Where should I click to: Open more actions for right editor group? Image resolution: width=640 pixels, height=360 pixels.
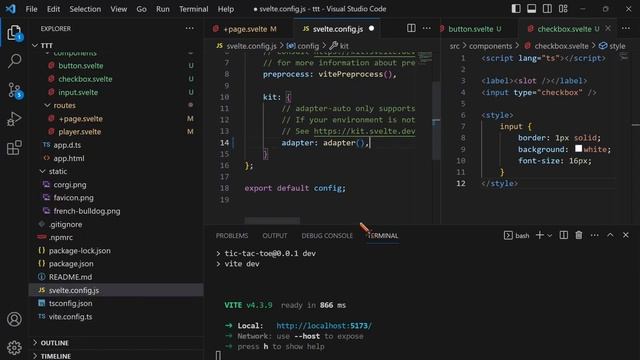[x=626, y=28]
